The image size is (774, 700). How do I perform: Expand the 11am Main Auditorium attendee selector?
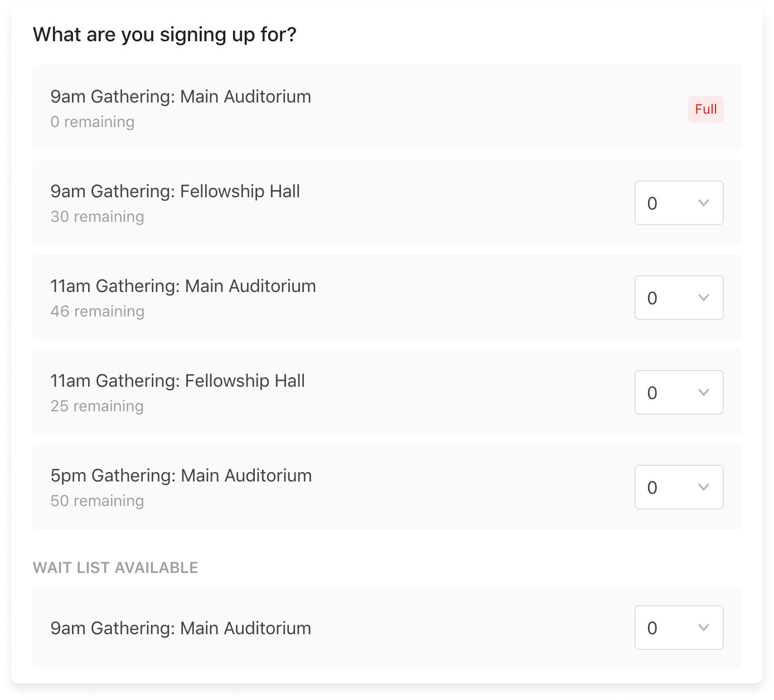pos(678,298)
